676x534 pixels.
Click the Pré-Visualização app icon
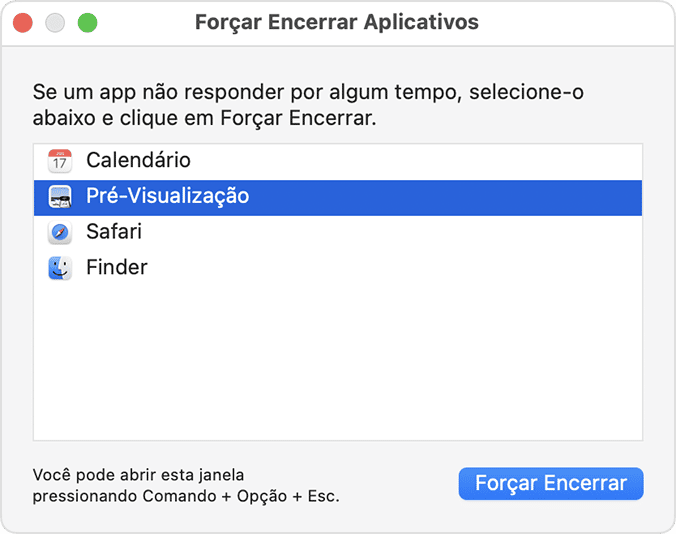pyautogui.click(x=60, y=197)
